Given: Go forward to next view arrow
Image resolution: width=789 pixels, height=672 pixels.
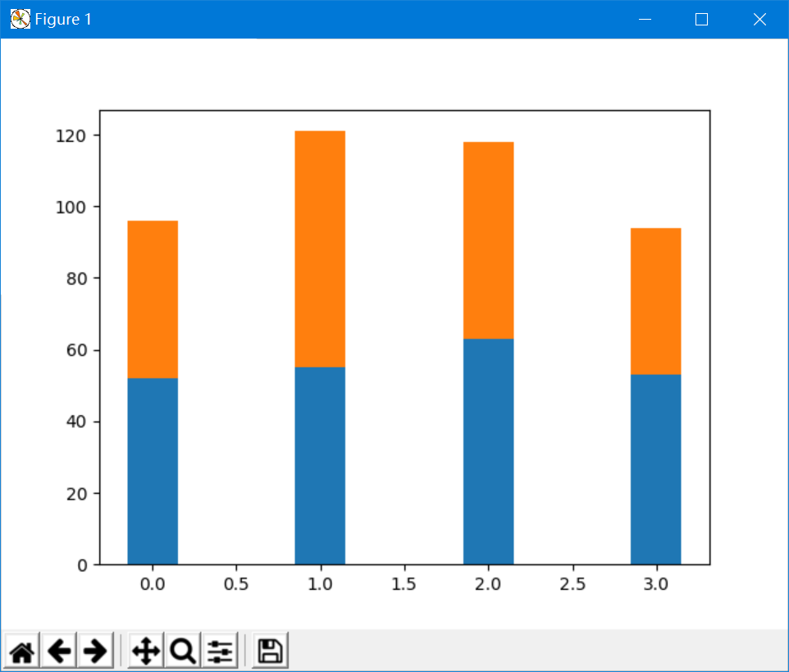Looking at the screenshot, I should click(95, 651).
